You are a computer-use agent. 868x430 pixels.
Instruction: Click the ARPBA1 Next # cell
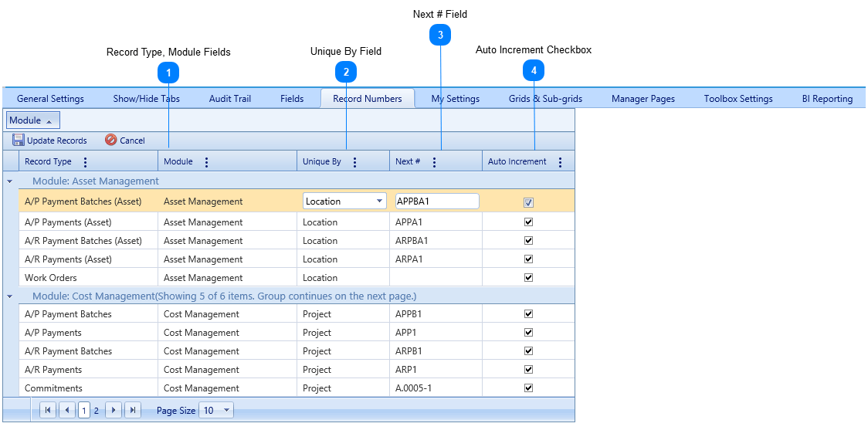coord(436,241)
